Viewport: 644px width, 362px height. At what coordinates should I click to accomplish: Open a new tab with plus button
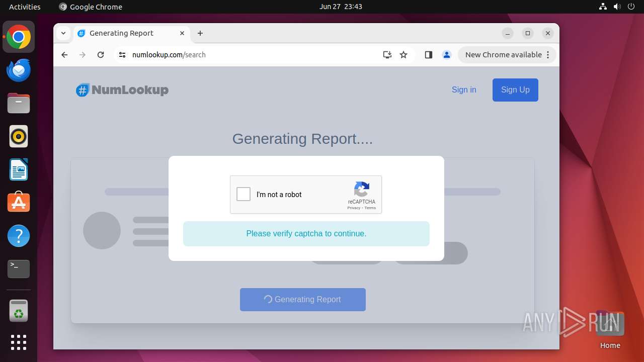click(x=200, y=33)
